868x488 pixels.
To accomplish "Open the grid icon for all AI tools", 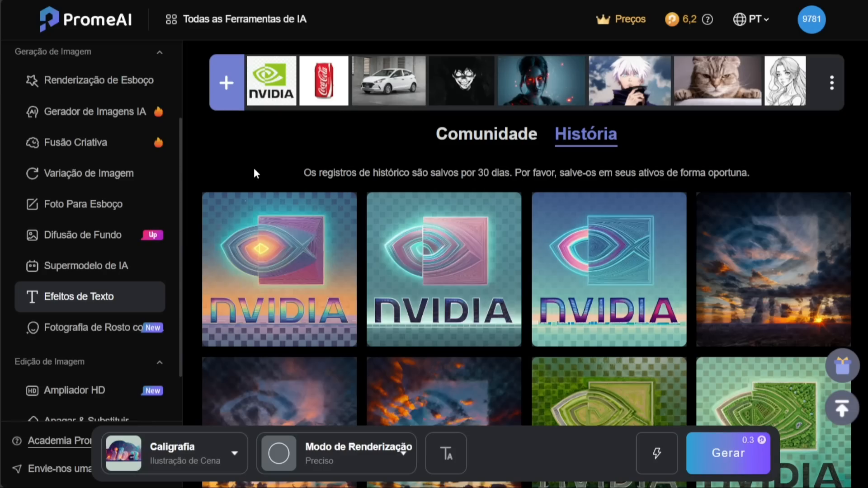I will (171, 19).
